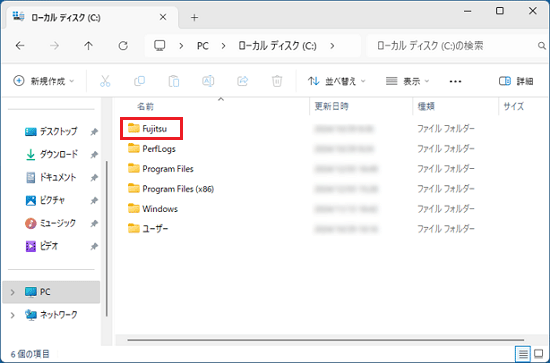Click chevron after ローカル ディスク (C:) breadcrumb
This screenshot has height=363, width=550.
pyautogui.click(x=332, y=46)
